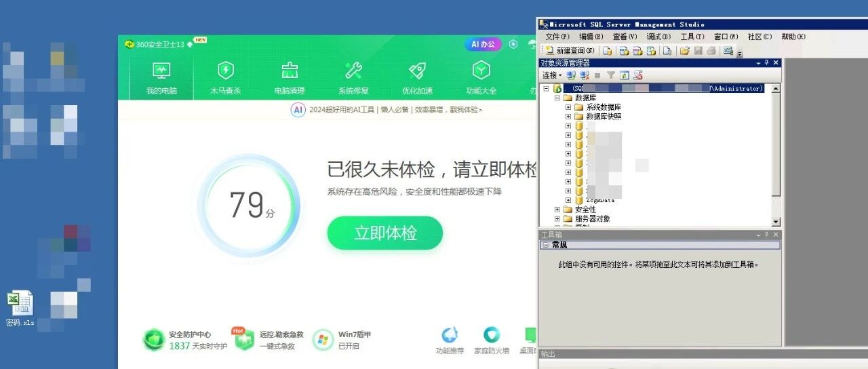
Task: Open the 工具(T) menu in SSMS
Action: click(692, 37)
